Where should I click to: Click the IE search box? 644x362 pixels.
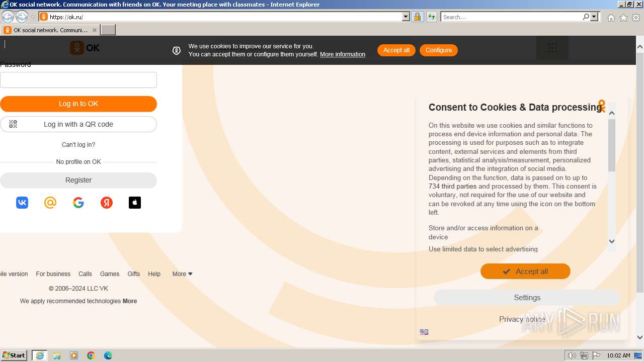click(512, 17)
